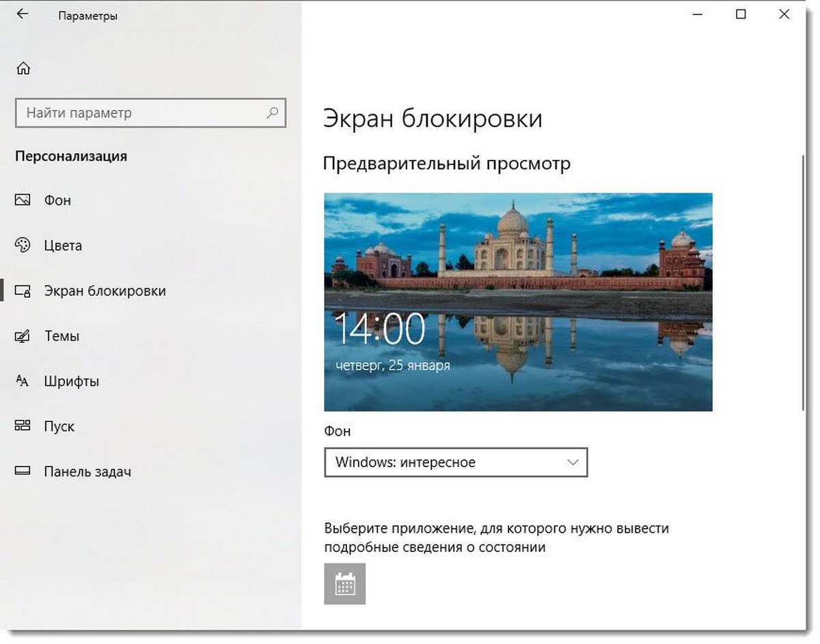
Task: Minimize the Параметры window
Action: click(698, 14)
